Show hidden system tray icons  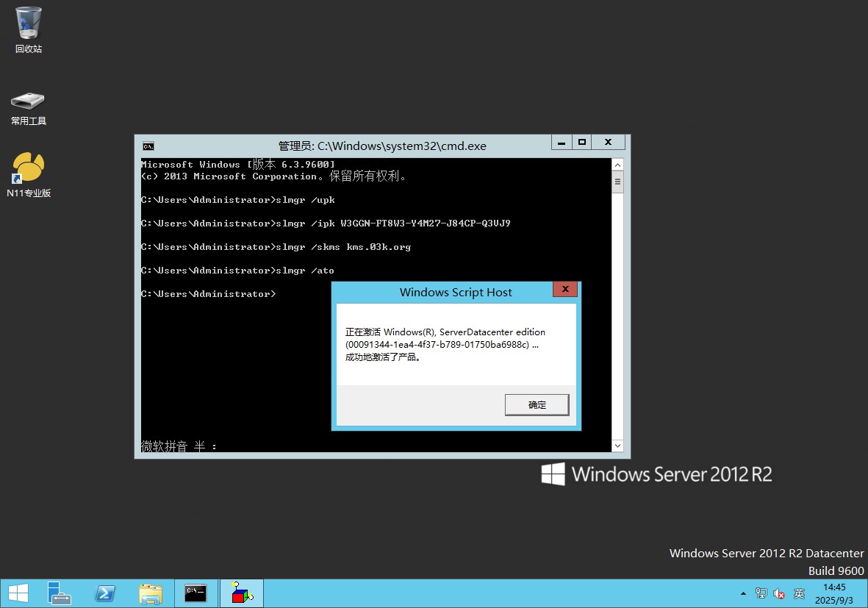point(743,593)
